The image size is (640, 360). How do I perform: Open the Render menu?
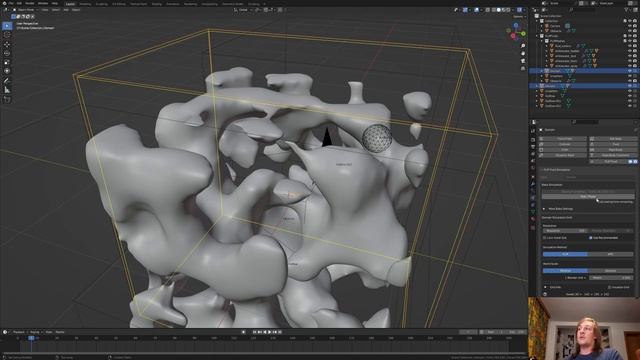pos(29,3)
